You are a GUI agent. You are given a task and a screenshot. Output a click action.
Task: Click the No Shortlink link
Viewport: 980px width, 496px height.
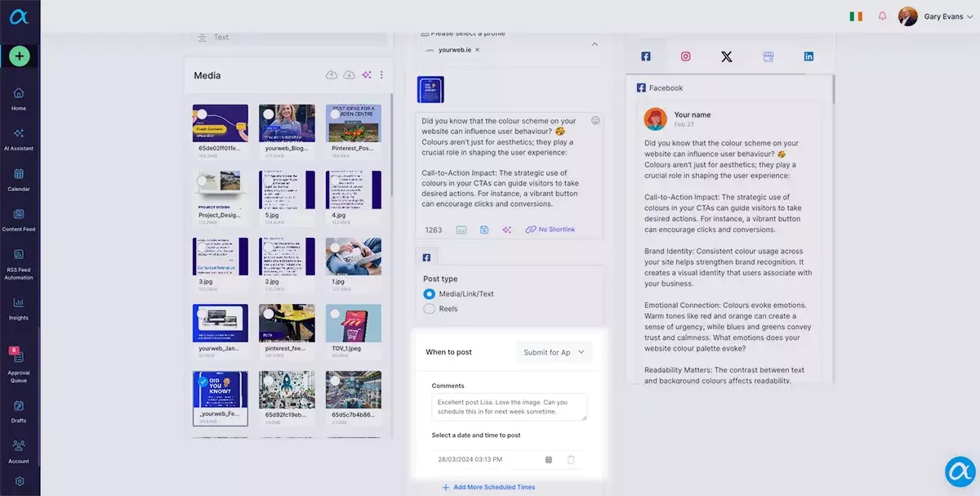click(550, 230)
